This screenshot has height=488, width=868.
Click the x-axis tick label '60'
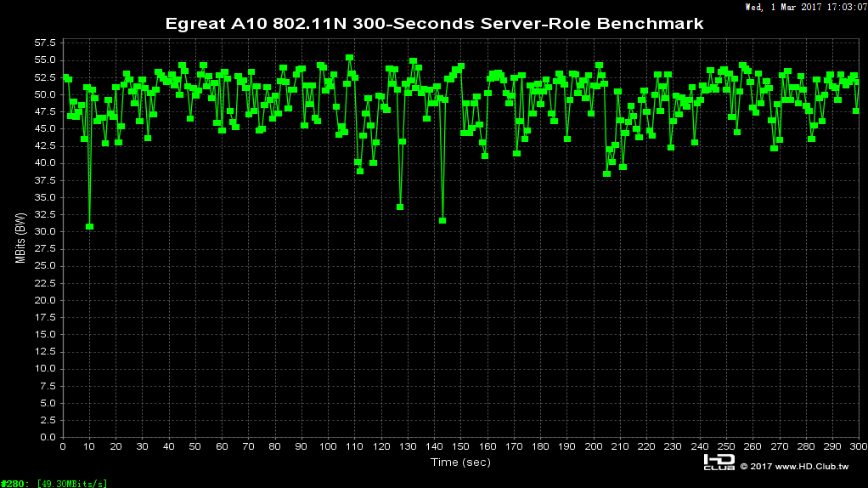pyautogui.click(x=222, y=446)
